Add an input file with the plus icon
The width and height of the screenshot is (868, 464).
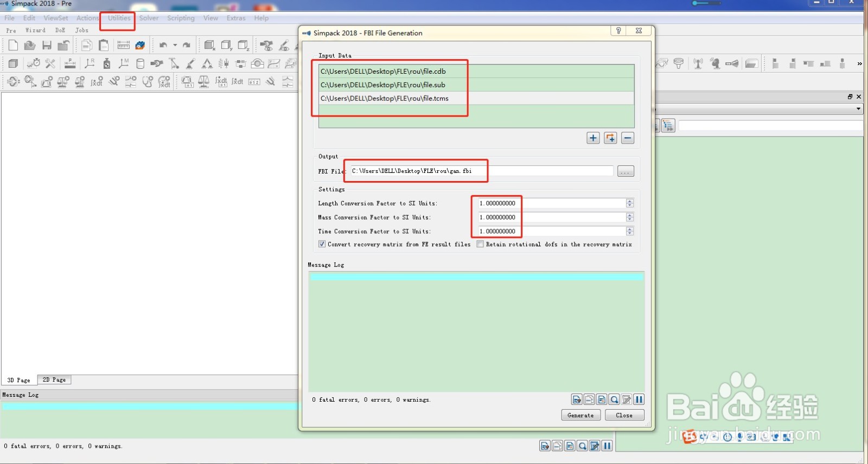point(593,138)
